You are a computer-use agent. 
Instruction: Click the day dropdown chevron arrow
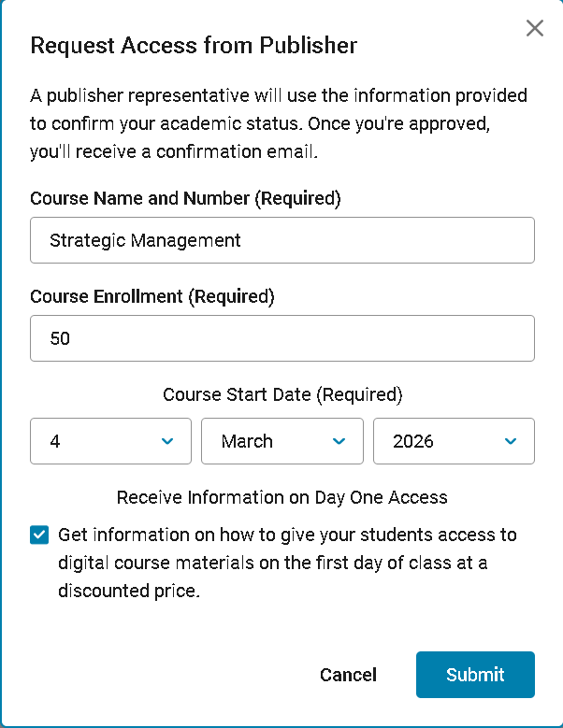pos(167,441)
